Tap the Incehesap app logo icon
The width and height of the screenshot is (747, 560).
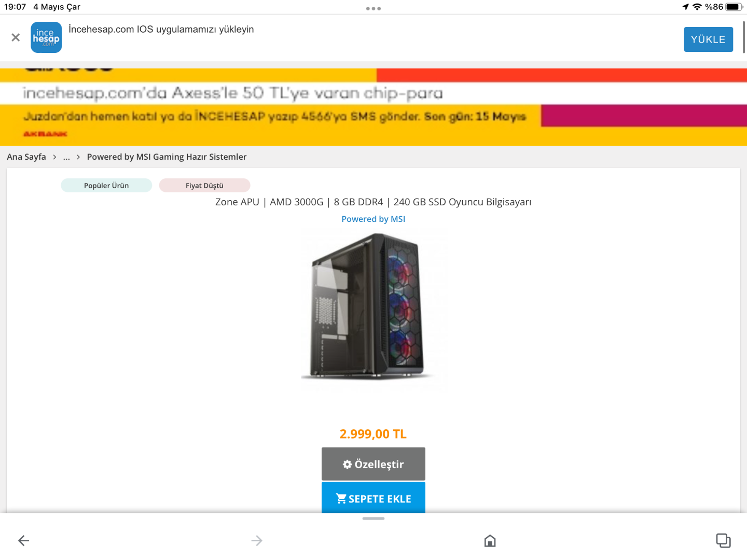point(46,37)
